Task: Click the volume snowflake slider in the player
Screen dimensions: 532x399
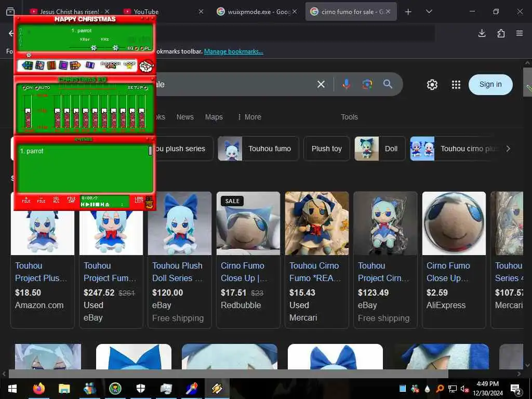Action: coord(94,48)
